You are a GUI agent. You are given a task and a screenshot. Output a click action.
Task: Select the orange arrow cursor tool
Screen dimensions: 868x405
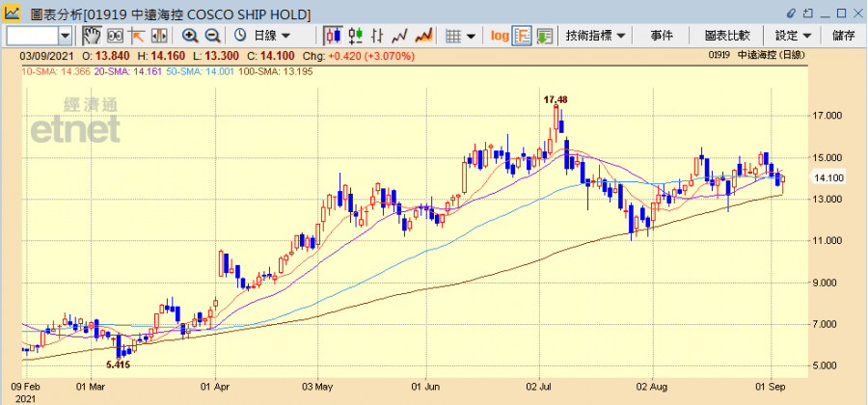click(x=136, y=36)
